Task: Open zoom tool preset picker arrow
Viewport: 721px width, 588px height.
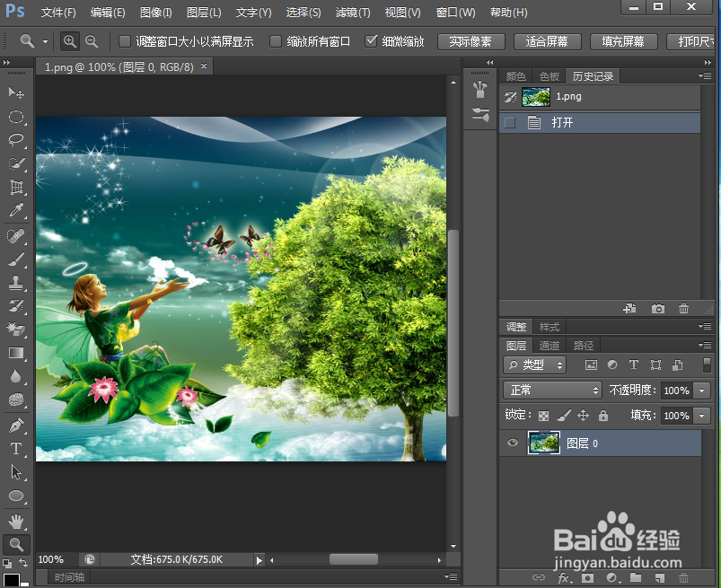Action: [45, 42]
